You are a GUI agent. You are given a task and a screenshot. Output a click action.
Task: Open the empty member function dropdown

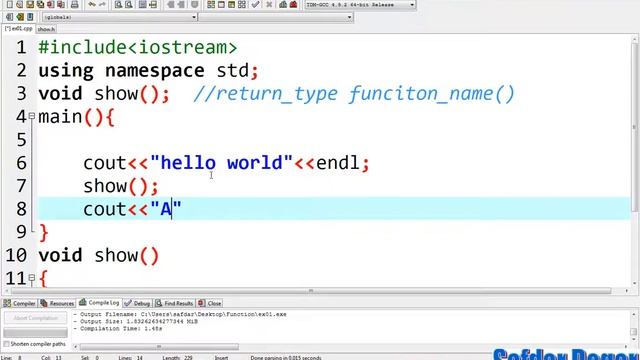[276, 17]
